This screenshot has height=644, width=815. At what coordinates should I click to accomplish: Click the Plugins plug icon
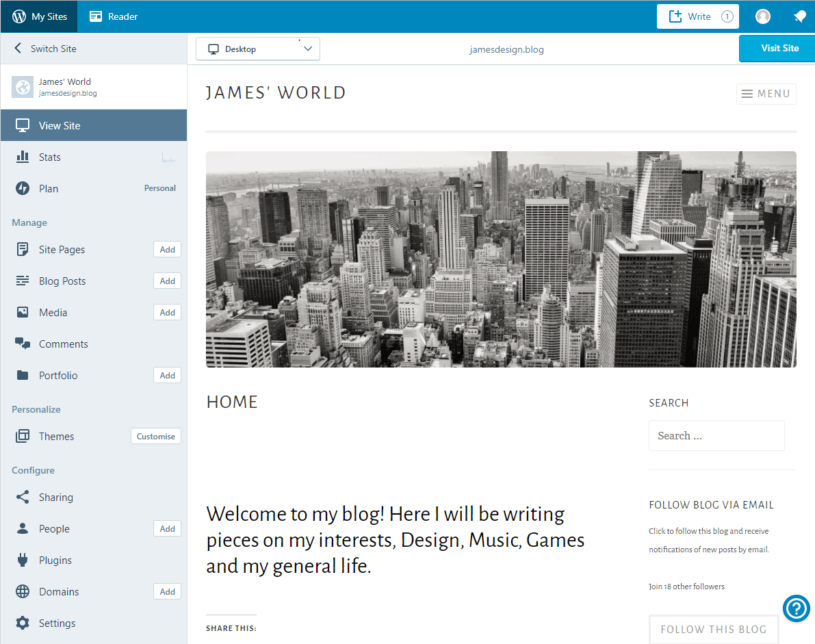pos(23,560)
